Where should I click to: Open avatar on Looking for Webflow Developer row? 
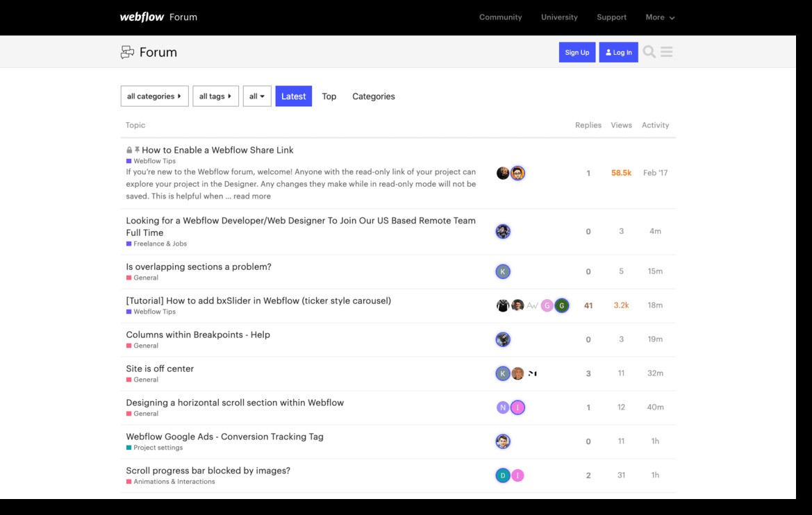(x=503, y=231)
